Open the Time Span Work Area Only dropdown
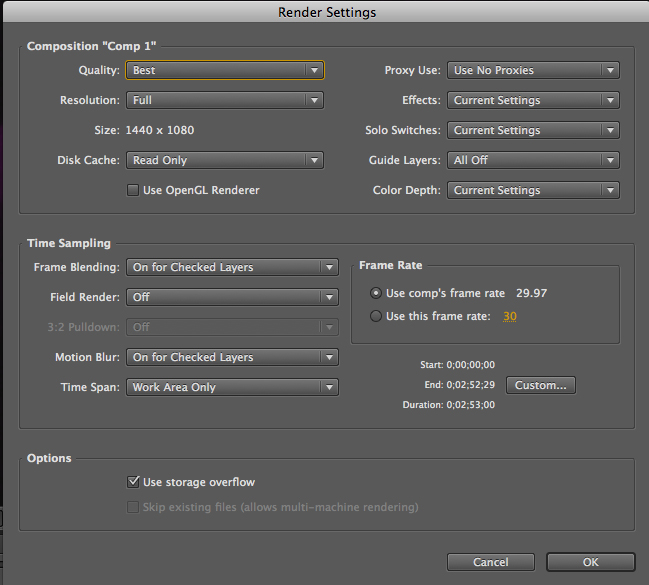The image size is (649, 585). point(232,387)
